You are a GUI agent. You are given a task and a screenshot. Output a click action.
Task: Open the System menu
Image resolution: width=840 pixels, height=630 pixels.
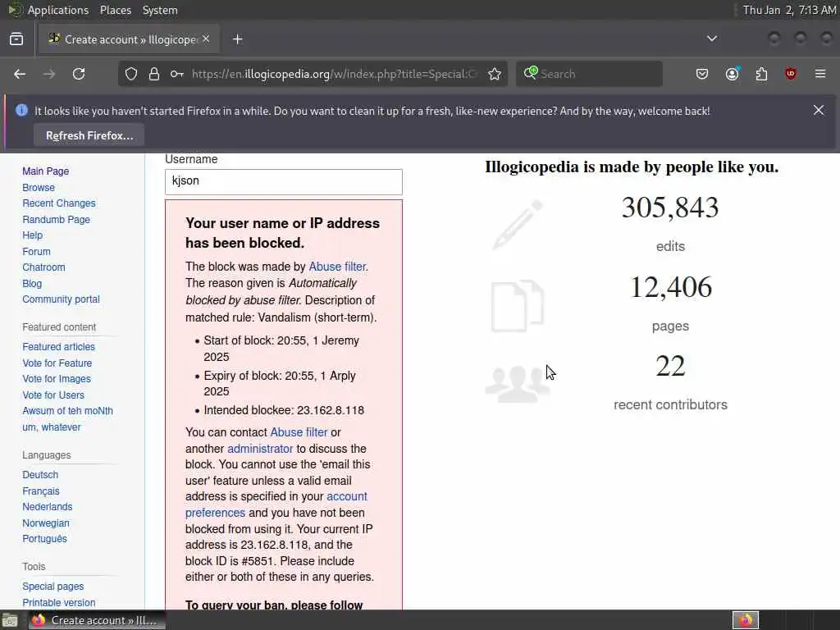pyautogui.click(x=160, y=10)
